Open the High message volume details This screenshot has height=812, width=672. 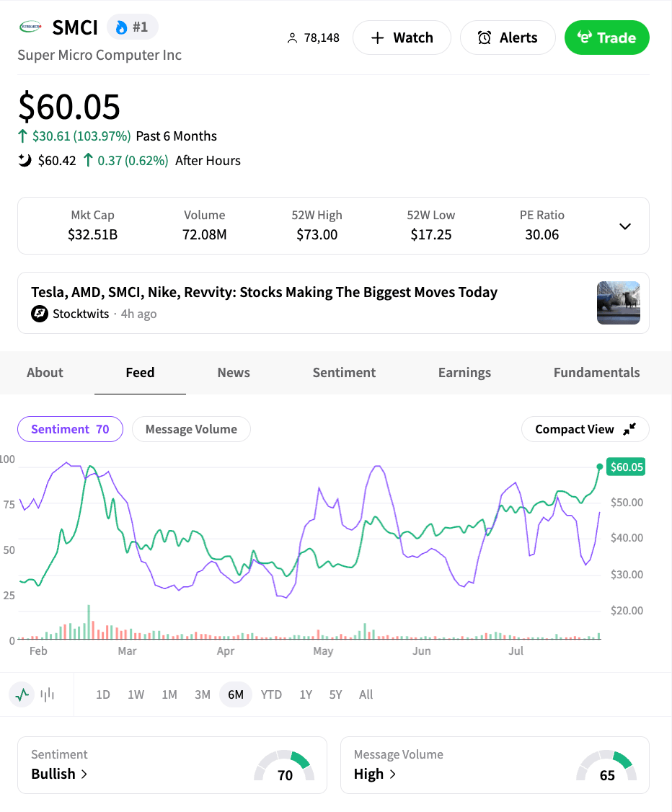[374, 774]
